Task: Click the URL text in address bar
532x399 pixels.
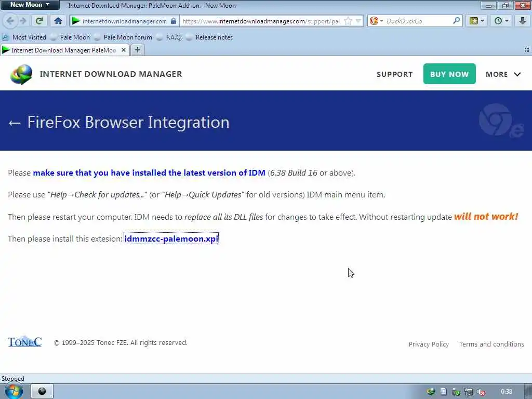Action: (261, 21)
